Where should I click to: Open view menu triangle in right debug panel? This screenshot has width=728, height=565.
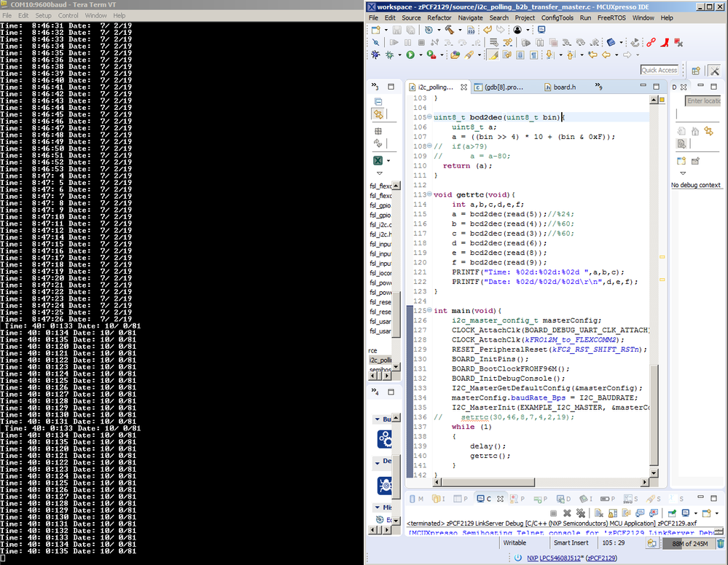[683, 173]
